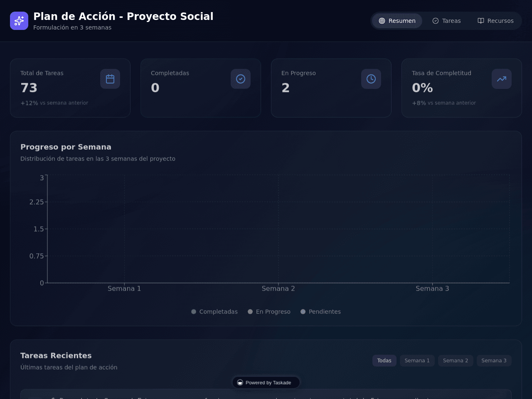Viewport: 532px width, 399px height.
Task: Click the Formulación en 3 semanas subtitle
Action: [72, 27]
